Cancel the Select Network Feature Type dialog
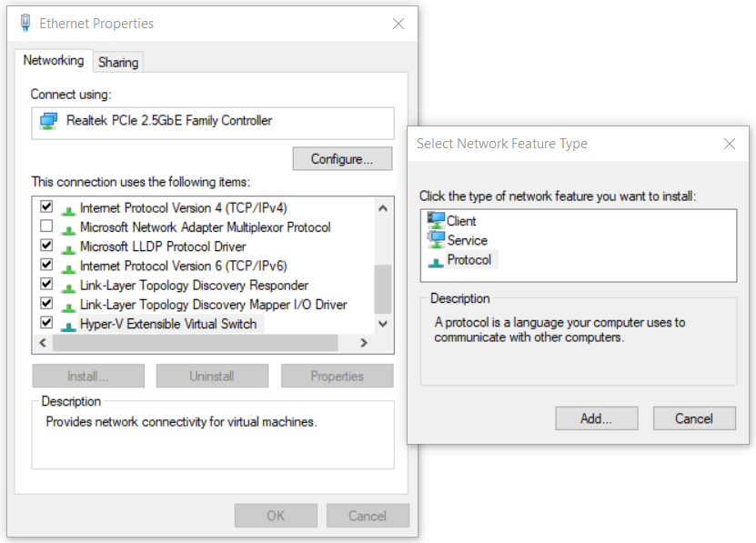Screen dimensions: 756x543 (x=694, y=418)
